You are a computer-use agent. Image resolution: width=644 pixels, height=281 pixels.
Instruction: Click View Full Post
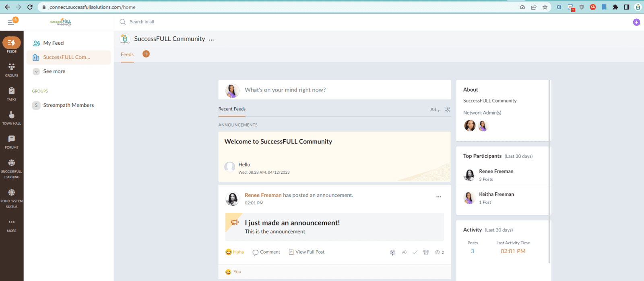coord(307,252)
